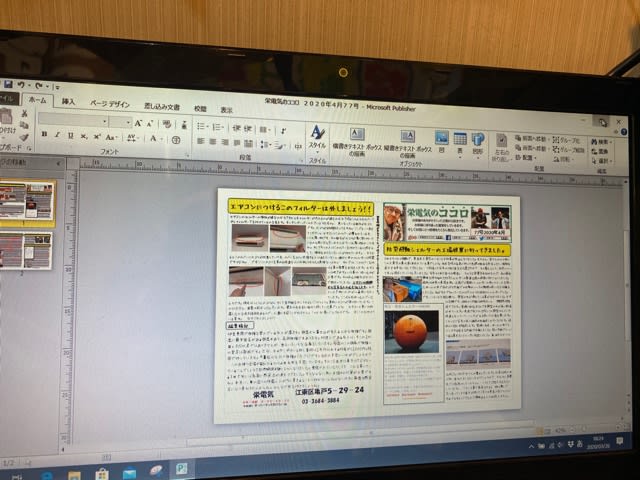Click the Wrap Text (文字列の折り返し) icon

(501, 147)
